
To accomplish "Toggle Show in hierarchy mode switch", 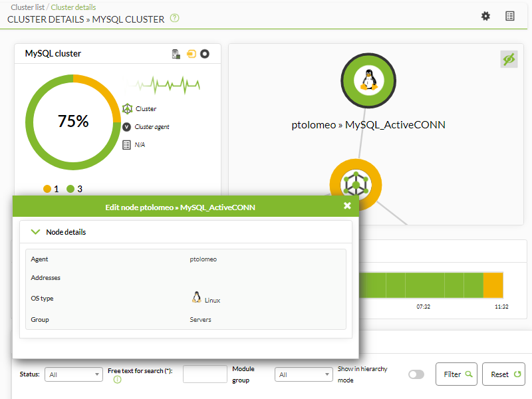I will (x=416, y=374).
